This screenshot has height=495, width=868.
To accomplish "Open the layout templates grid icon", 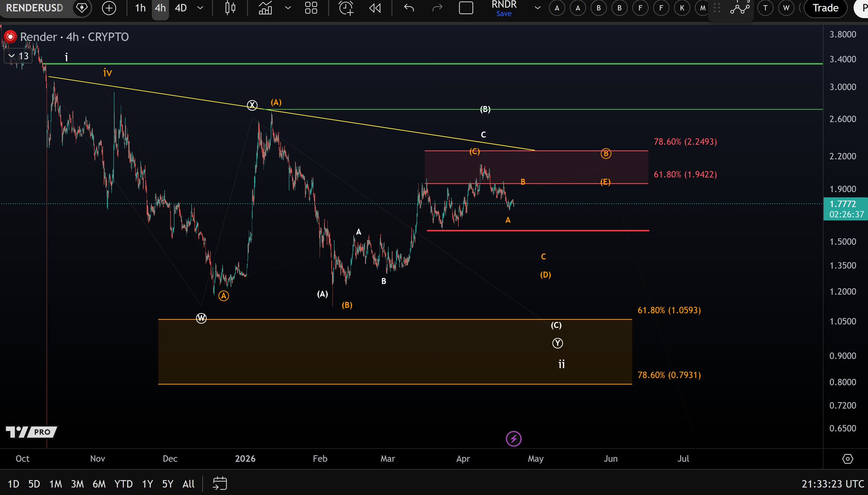I will point(311,8).
